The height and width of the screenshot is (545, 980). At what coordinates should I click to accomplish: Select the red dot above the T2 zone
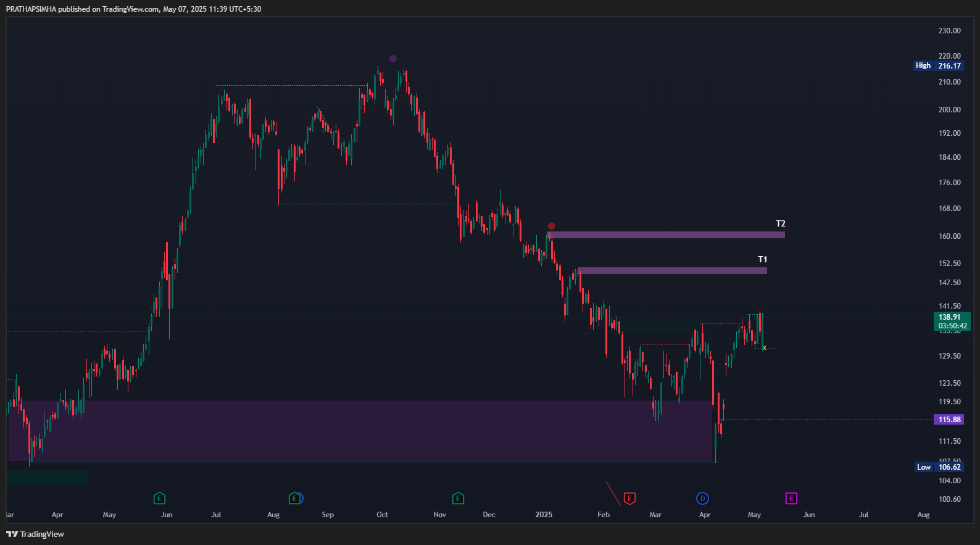(552, 227)
